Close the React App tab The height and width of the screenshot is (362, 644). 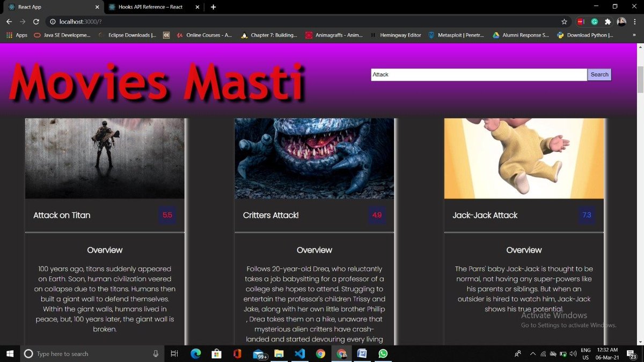coord(97,7)
